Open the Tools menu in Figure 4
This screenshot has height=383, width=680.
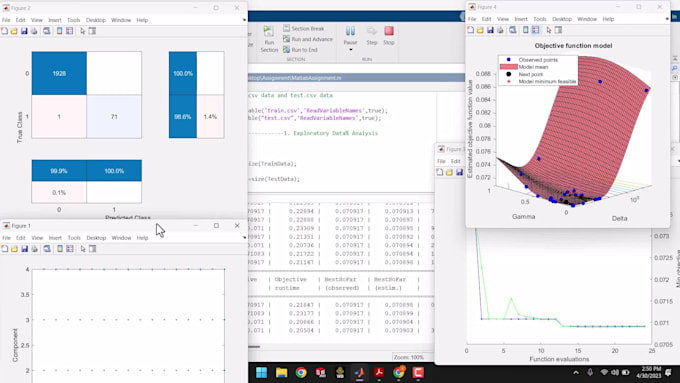[x=539, y=19]
